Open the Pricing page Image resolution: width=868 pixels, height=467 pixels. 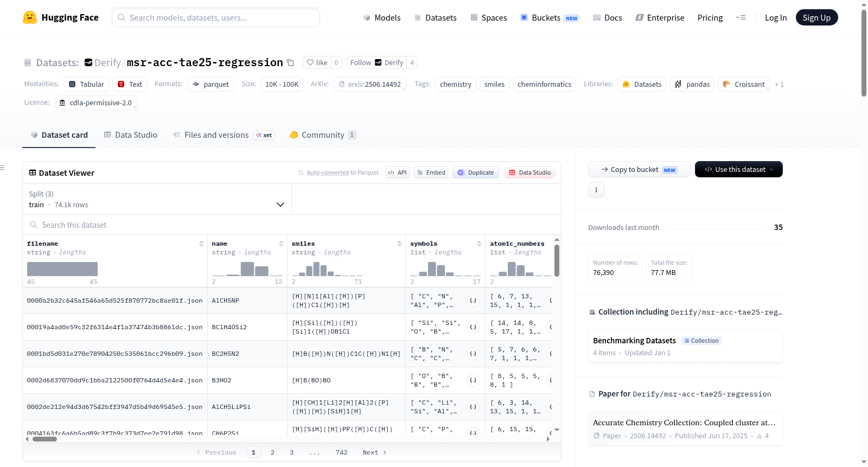710,17
